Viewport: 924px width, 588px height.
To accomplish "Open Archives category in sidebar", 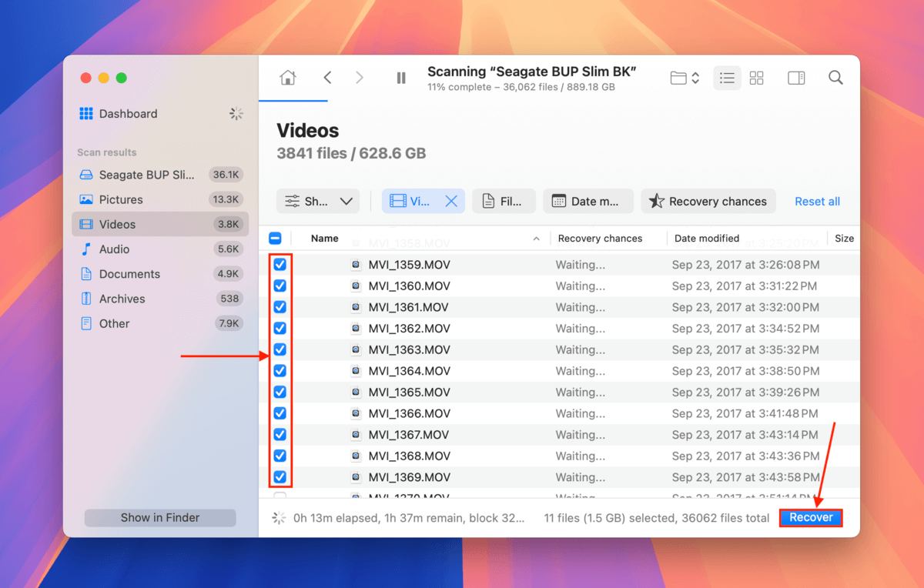I will coord(160,299).
